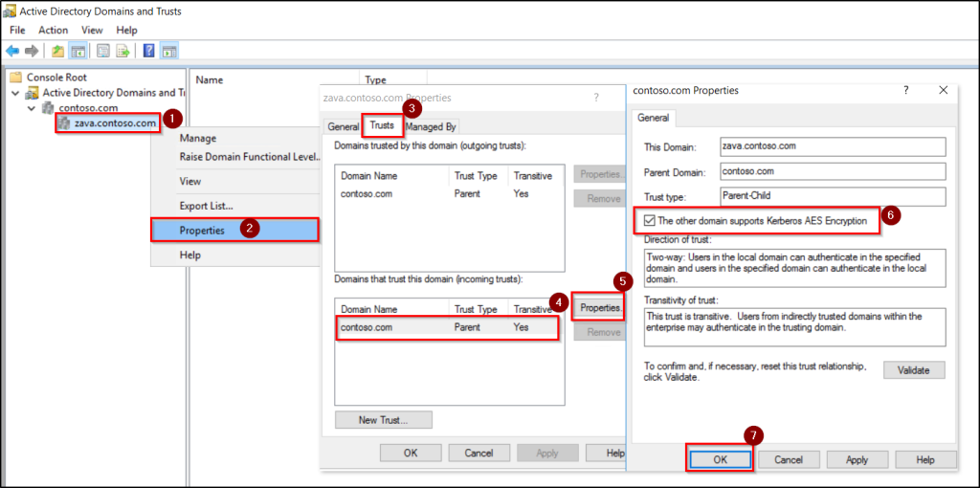Select General tab in contoso.com Properties
The height and width of the screenshot is (488, 980).
point(653,118)
